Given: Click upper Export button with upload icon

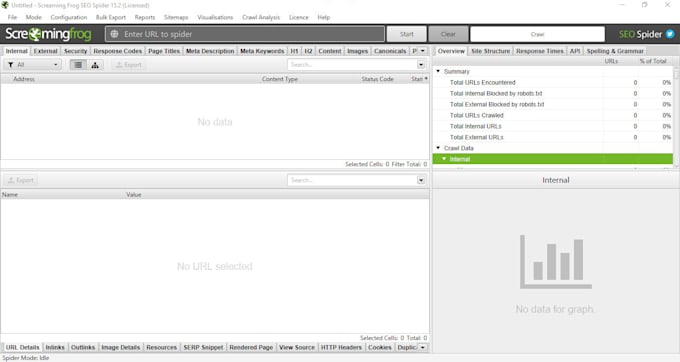Looking at the screenshot, I should (128, 65).
